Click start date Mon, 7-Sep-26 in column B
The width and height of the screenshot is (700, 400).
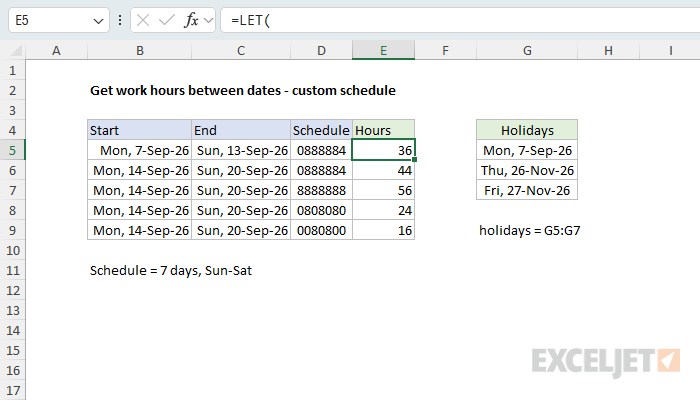[x=140, y=150]
